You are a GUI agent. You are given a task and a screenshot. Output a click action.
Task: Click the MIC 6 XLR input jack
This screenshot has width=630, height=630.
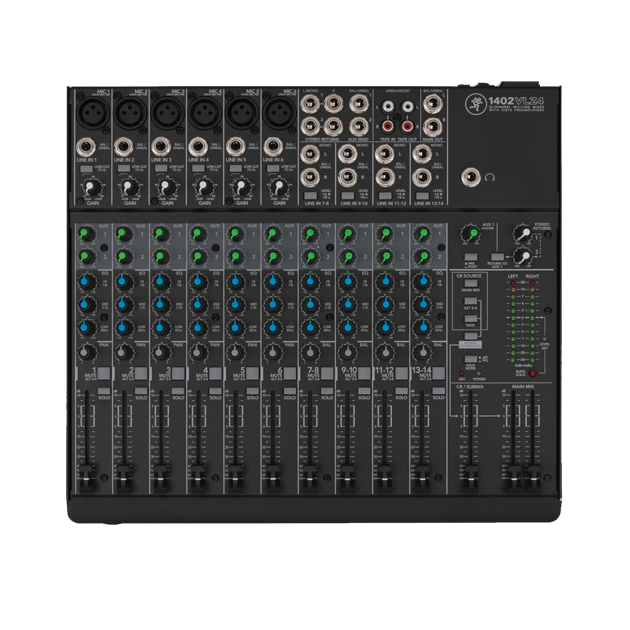(x=279, y=113)
